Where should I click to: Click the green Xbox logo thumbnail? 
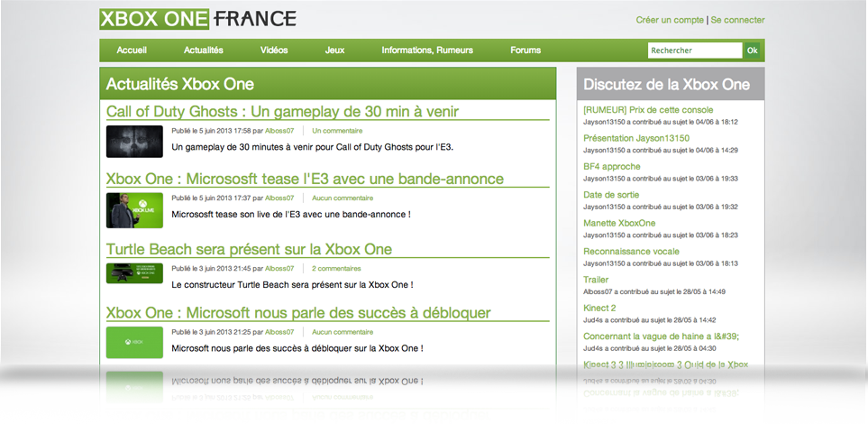134,342
